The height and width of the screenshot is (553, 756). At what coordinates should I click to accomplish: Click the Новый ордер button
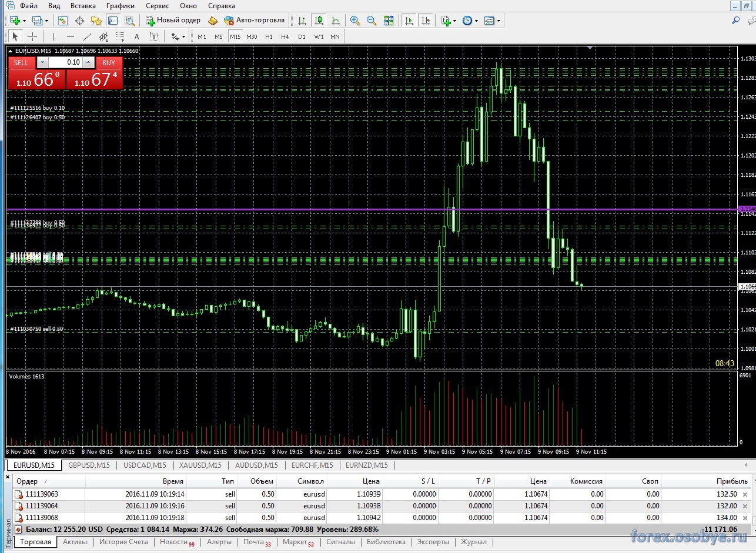[x=173, y=21]
